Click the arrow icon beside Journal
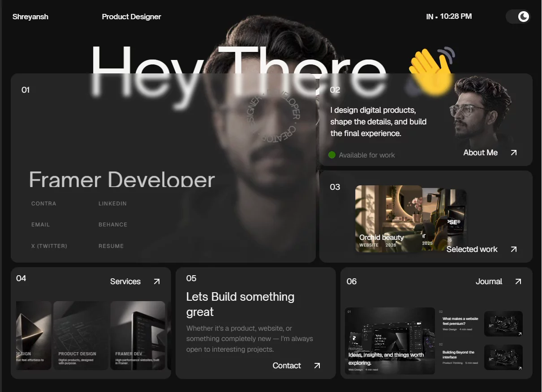The height and width of the screenshot is (392, 542). click(x=518, y=281)
